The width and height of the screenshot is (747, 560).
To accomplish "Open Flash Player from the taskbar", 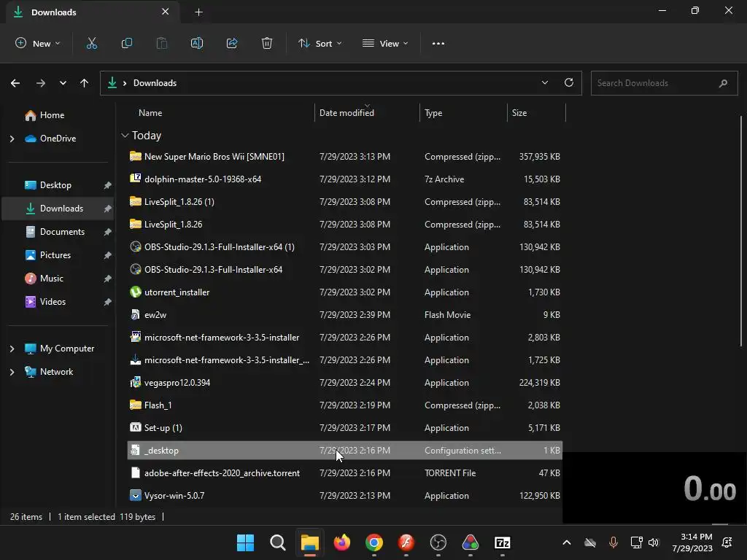I will pos(406,542).
